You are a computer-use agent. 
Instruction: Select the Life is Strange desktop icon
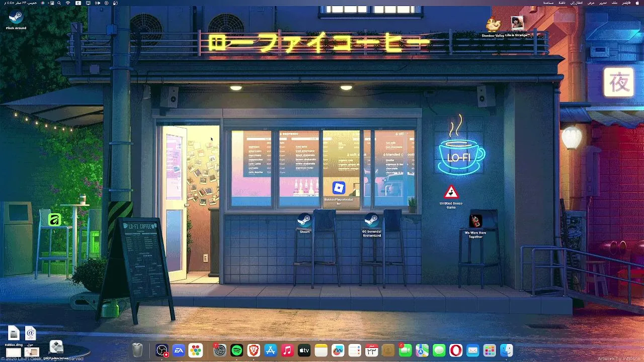[x=517, y=23]
